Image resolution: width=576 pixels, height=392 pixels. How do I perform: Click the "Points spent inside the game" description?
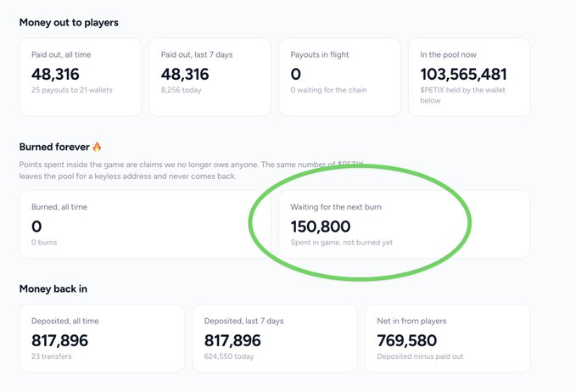coord(191,171)
